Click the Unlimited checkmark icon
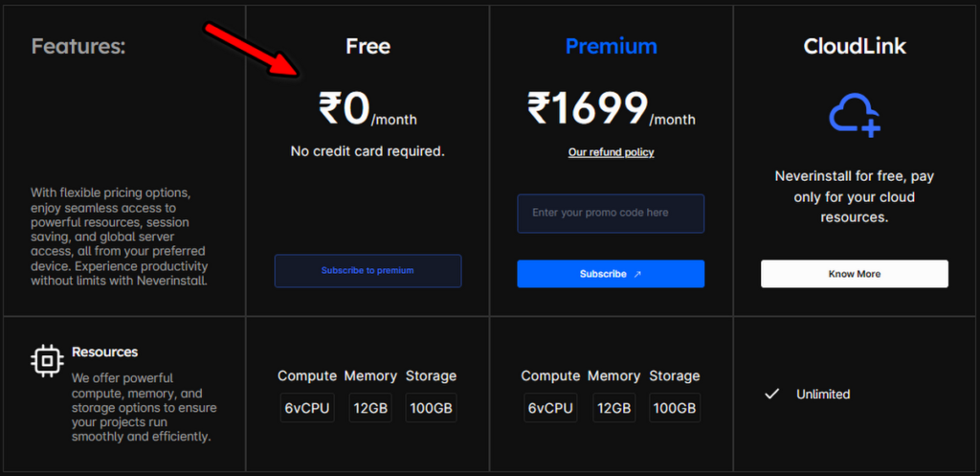Viewport: 980px width, 476px height. [x=772, y=394]
